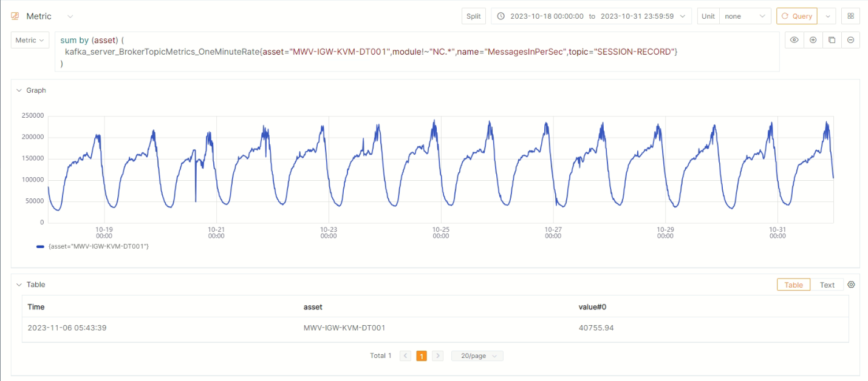The height and width of the screenshot is (381, 868).
Task: Open the Unit dropdown set to none
Action: [x=745, y=16]
